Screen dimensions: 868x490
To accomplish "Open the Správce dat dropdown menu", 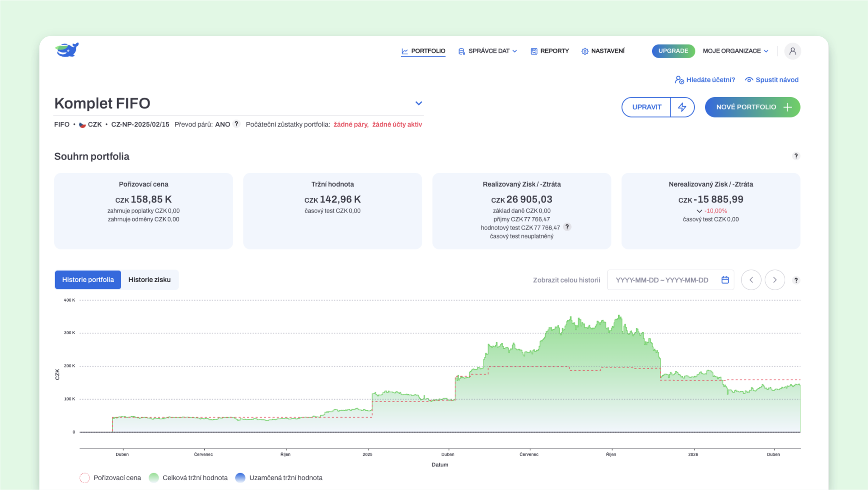I will coord(488,51).
